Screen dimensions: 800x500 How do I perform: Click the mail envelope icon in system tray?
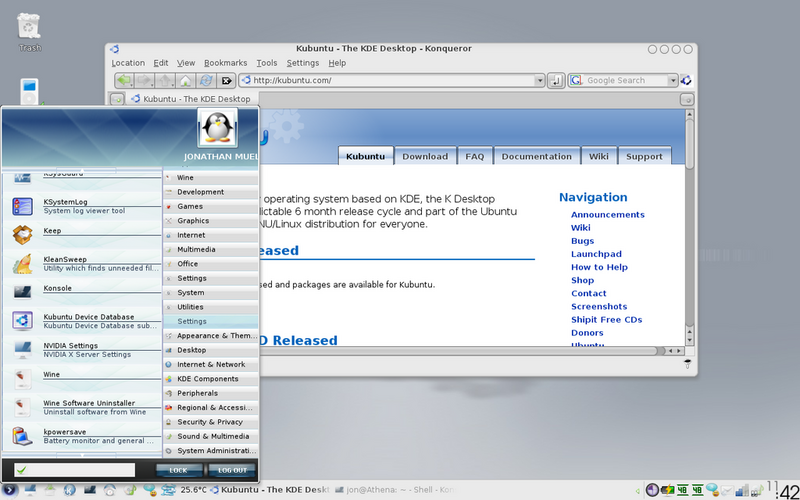click(x=726, y=491)
